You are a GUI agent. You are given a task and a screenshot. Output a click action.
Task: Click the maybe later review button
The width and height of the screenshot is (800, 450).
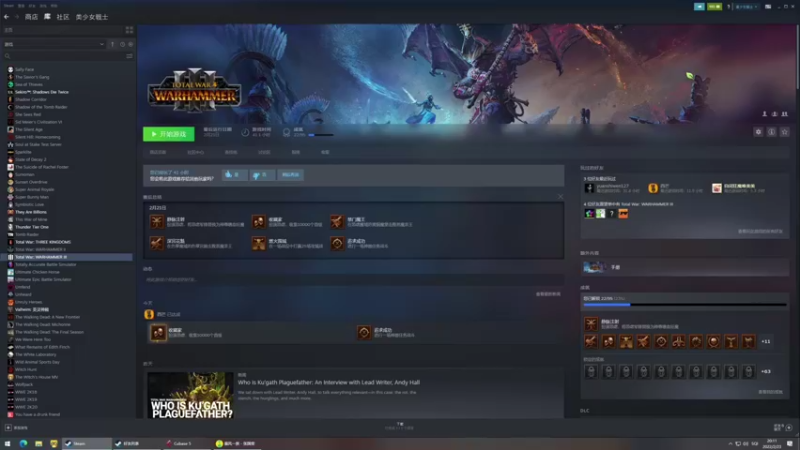click(x=290, y=174)
